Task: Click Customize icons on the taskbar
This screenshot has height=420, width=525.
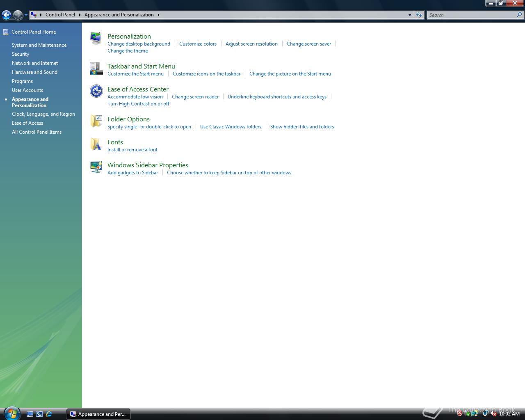Action: point(207,74)
